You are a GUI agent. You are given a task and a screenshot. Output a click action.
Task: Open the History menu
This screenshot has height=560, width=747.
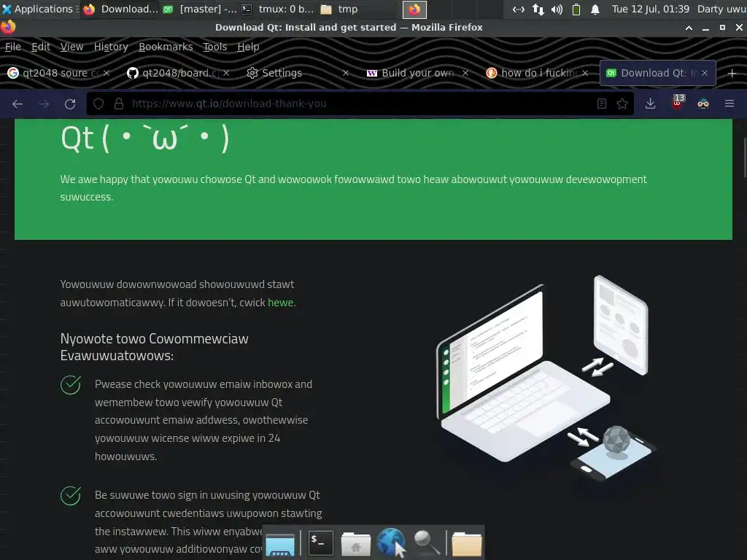click(111, 47)
